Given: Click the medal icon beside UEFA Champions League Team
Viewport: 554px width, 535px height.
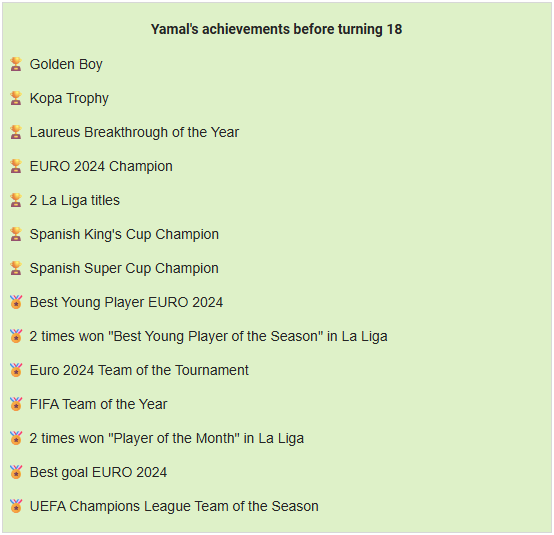Looking at the screenshot, I should [x=16, y=506].
